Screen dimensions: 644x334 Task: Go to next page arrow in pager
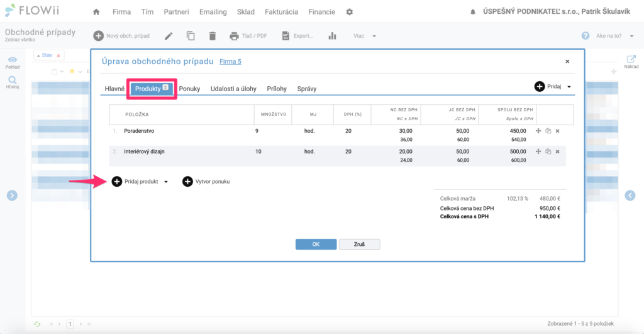80,324
